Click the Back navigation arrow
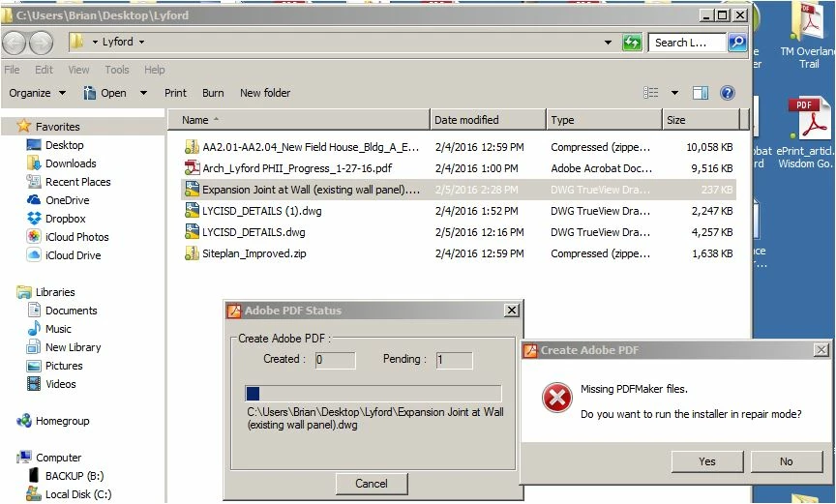The height and width of the screenshot is (504, 836). pyautogui.click(x=15, y=43)
